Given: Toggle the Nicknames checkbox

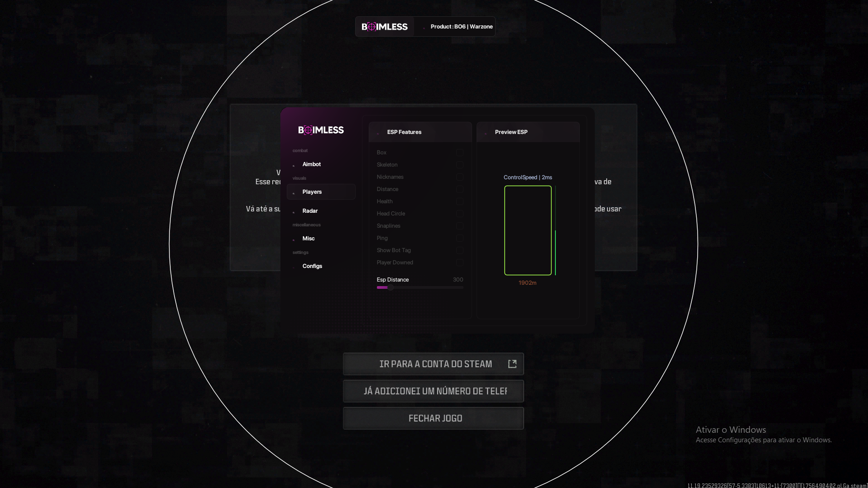Looking at the screenshot, I should coord(459,177).
